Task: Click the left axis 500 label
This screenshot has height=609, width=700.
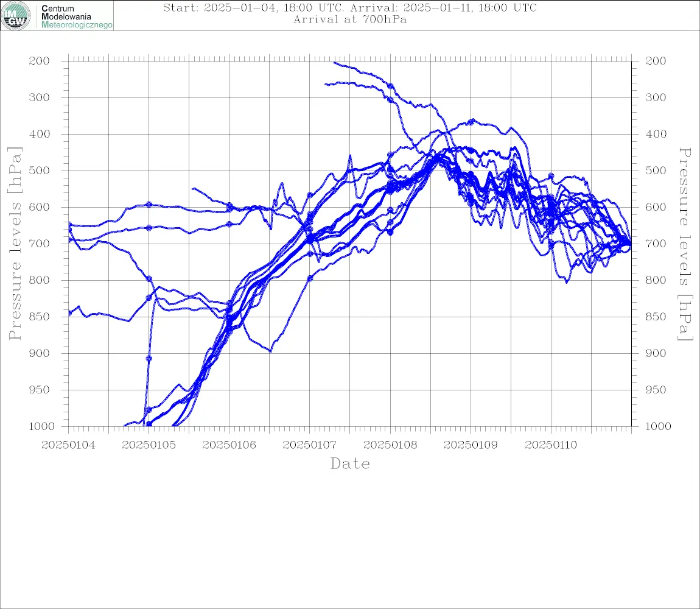Action: tap(40, 171)
